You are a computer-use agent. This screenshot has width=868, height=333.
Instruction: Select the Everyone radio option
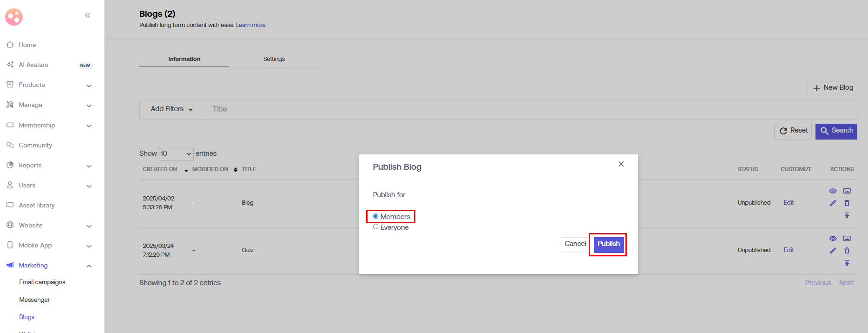[x=376, y=227]
